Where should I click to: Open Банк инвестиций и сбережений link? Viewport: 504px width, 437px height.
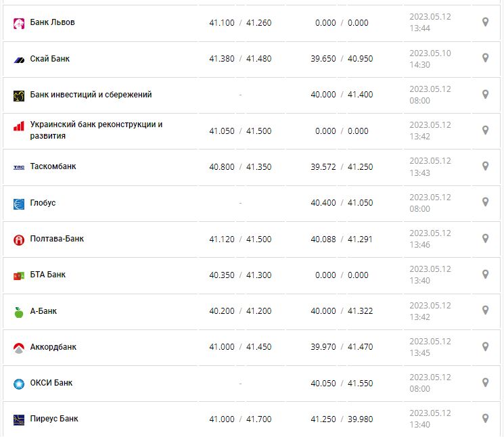(91, 95)
